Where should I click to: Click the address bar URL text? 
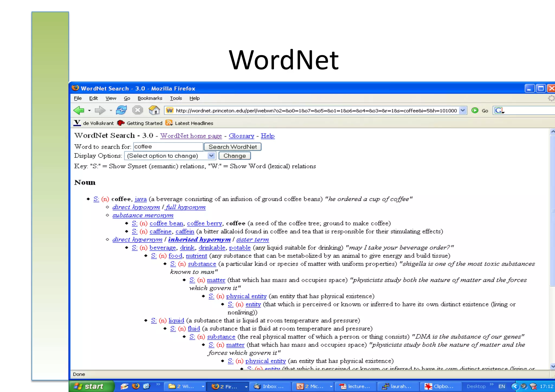(x=316, y=111)
